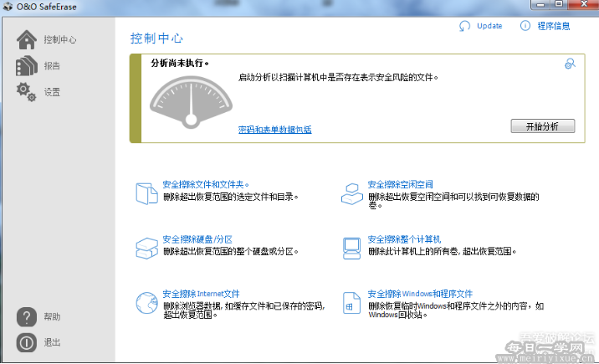Open the 报告 reports icon
Image resolution: width=599 pixels, height=364 pixels.
click(27, 66)
